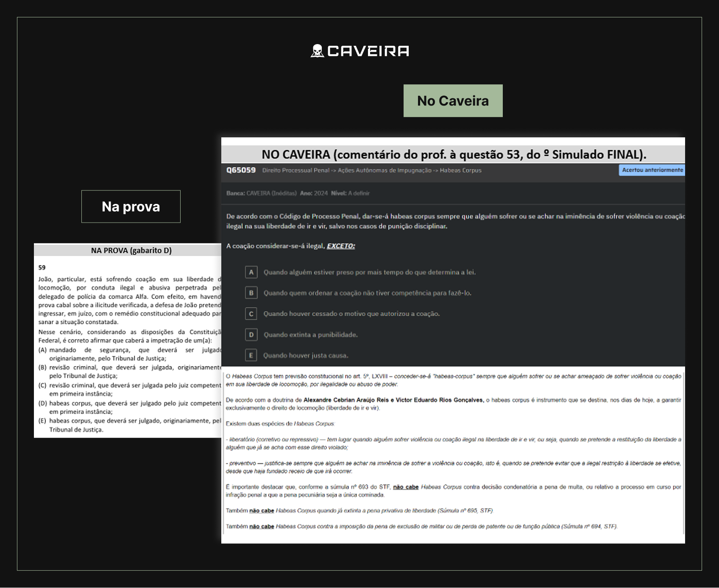Click the 'Banca: CAVEIRA (Inéditas)' label
This screenshot has height=588, width=719.
(x=261, y=193)
